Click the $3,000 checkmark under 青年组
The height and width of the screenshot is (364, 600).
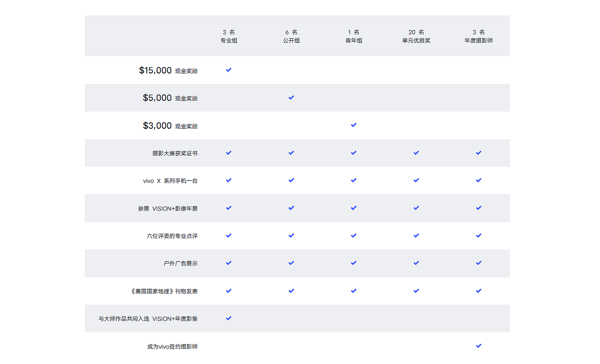[x=354, y=125]
